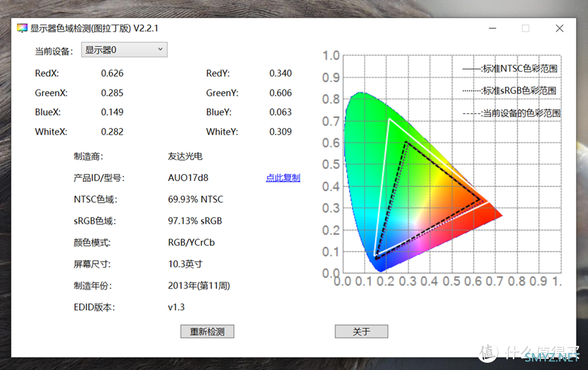The image size is (588, 370).
Task: Click the 标准NTSC色彩范围 legend entry
Action: pos(510,69)
